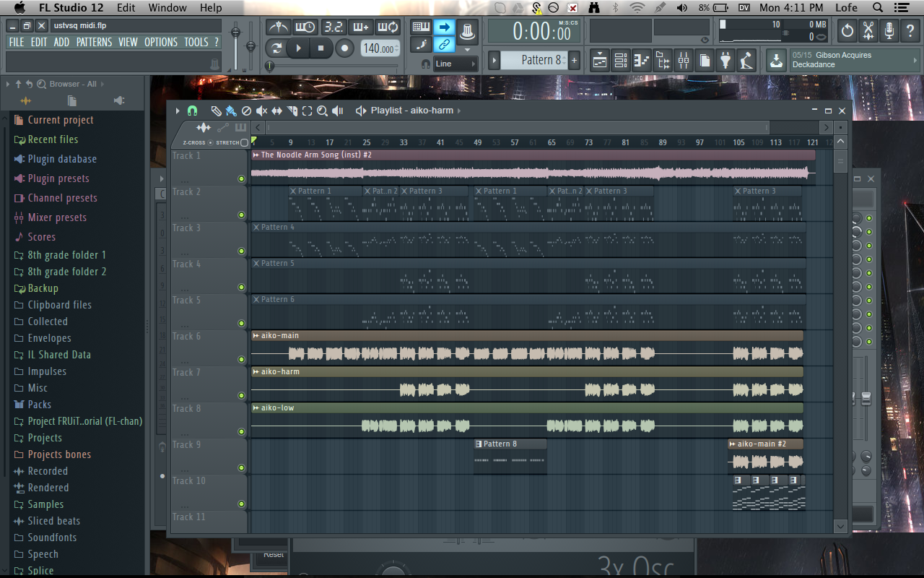Select the Mute tool in Playlist toolbar
Viewport: 924px width, 578px height.
point(261,111)
